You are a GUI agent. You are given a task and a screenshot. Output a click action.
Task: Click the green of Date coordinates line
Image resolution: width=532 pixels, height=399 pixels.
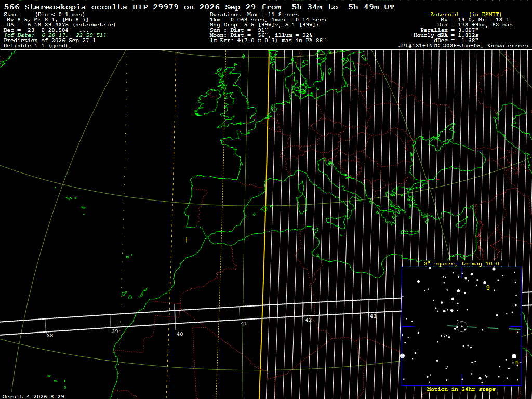coord(55,35)
